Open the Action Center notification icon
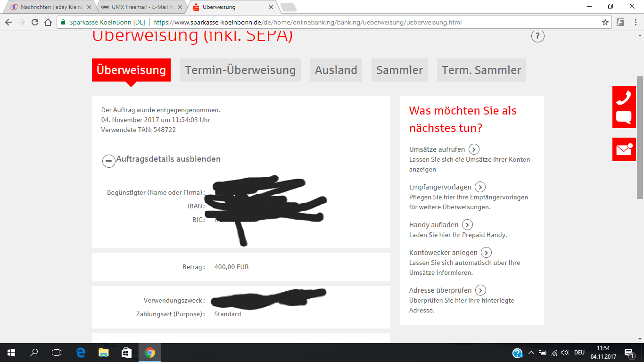 click(629, 353)
